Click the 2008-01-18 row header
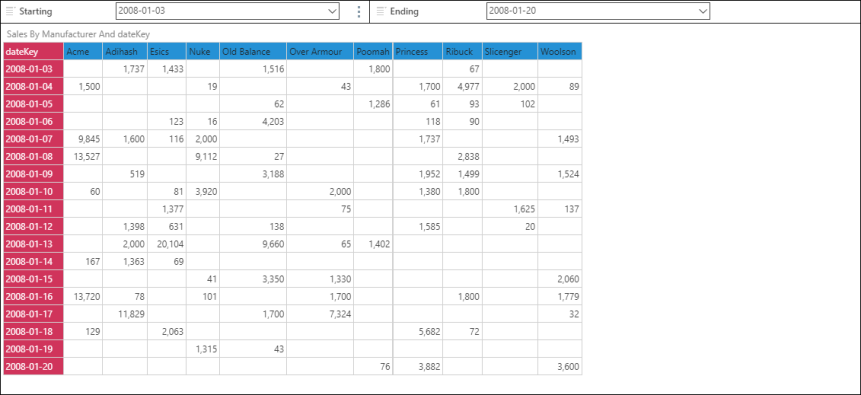 click(x=33, y=332)
